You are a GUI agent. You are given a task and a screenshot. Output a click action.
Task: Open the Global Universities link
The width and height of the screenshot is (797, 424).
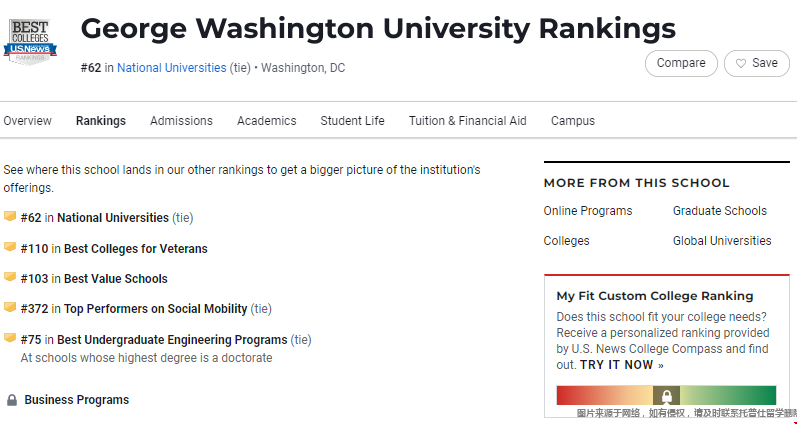[x=722, y=241]
